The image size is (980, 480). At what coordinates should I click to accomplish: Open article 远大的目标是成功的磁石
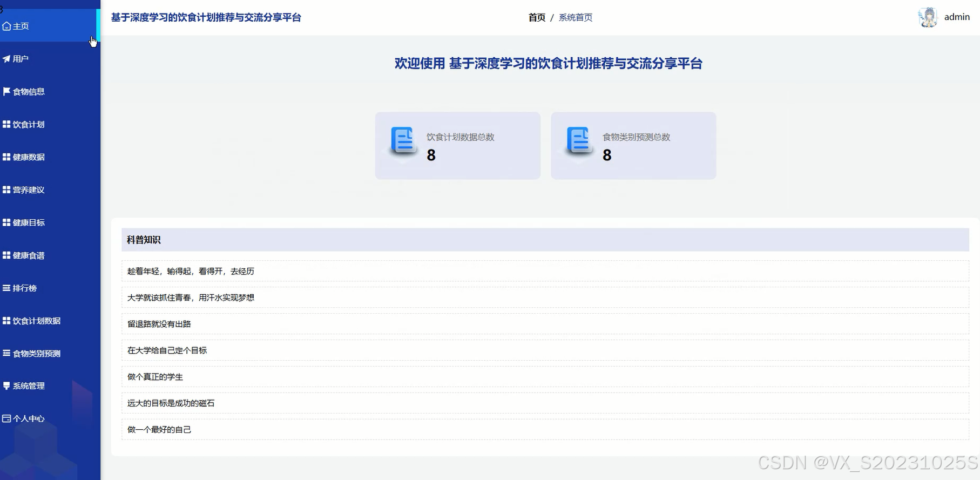(545, 403)
